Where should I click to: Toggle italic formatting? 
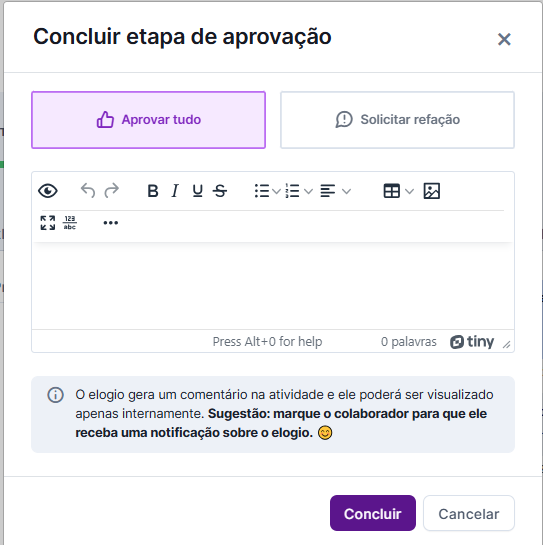point(175,191)
